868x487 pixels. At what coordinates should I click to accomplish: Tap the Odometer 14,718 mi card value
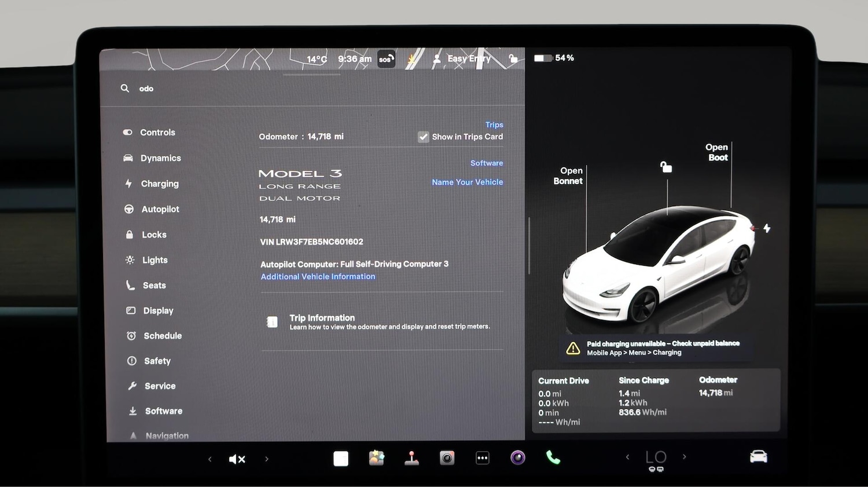[715, 393]
